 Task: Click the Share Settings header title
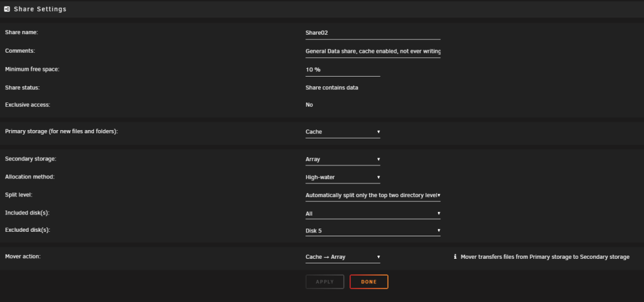tap(40, 9)
